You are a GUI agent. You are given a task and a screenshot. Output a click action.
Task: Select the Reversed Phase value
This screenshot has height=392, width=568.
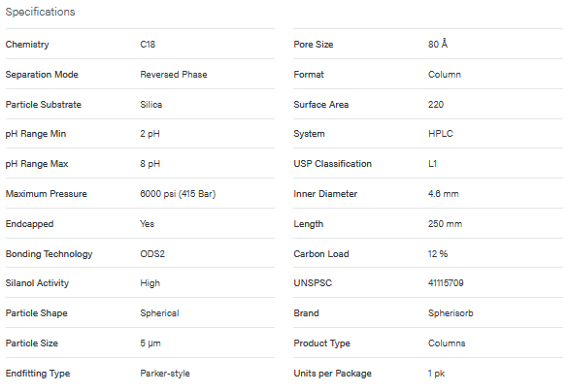click(x=174, y=74)
